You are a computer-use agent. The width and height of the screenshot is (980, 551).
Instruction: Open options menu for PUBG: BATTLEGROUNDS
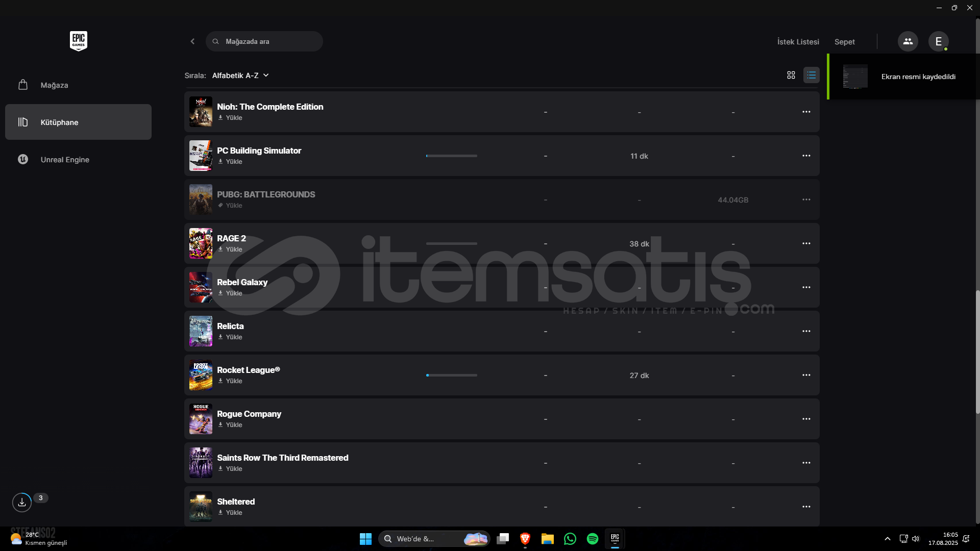click(806, 199)
